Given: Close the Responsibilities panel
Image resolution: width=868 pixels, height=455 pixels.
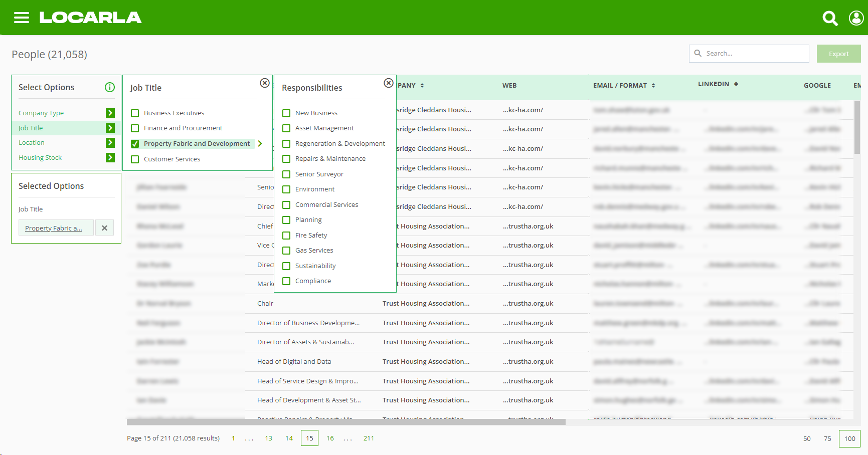Looking at the screenshot, I should tap(389, 83).
